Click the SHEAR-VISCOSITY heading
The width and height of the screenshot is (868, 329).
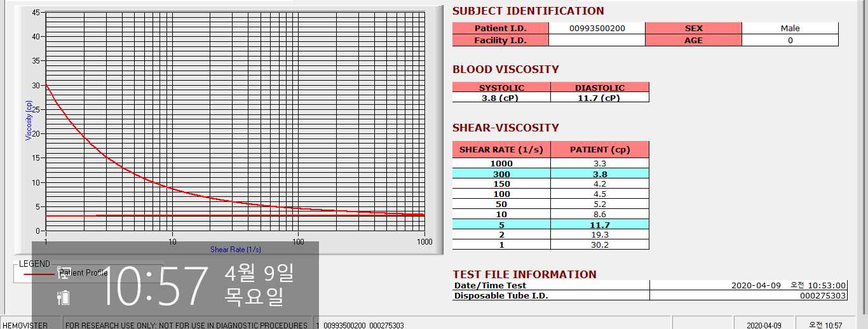coord(506,128)
